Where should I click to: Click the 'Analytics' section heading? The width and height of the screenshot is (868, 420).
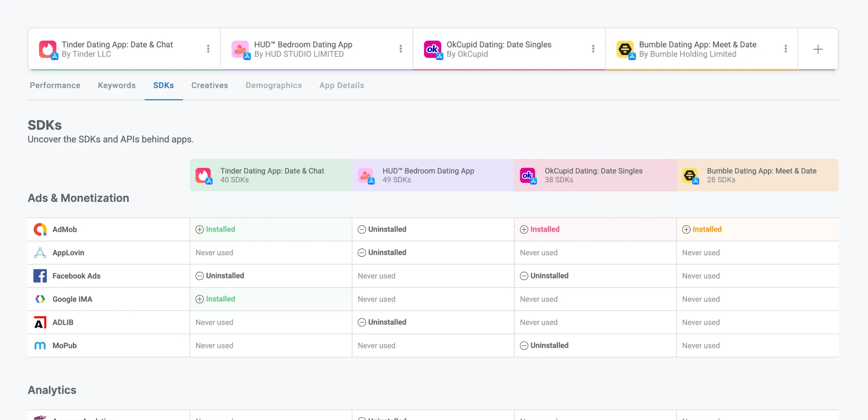(x=52, y=390)
